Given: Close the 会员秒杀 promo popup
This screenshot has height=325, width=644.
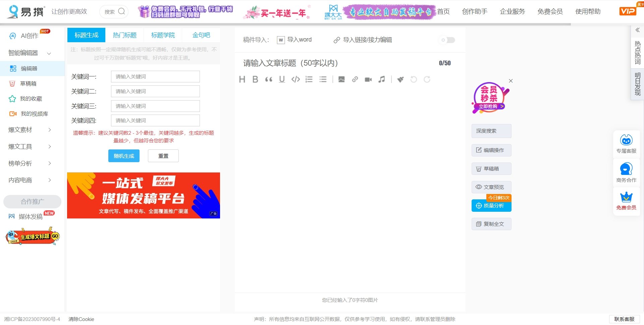Looking at the screenshot, I should pos(511,81).
